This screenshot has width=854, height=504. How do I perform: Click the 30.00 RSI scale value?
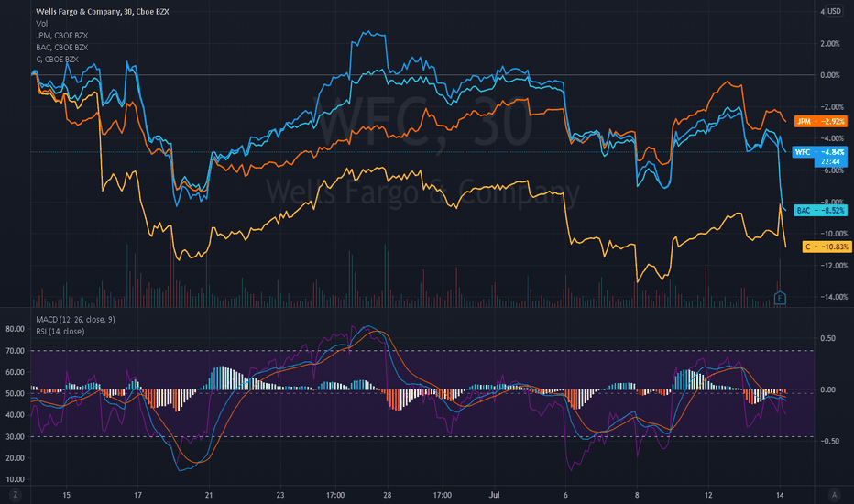click(x=15, y=436)
